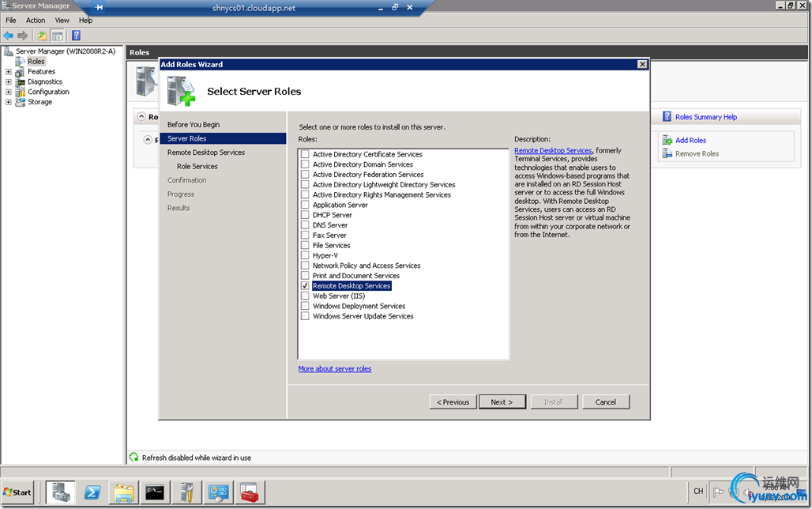Open More about server roles link
This screenshot has width=812, height=509.
(335, 368)
